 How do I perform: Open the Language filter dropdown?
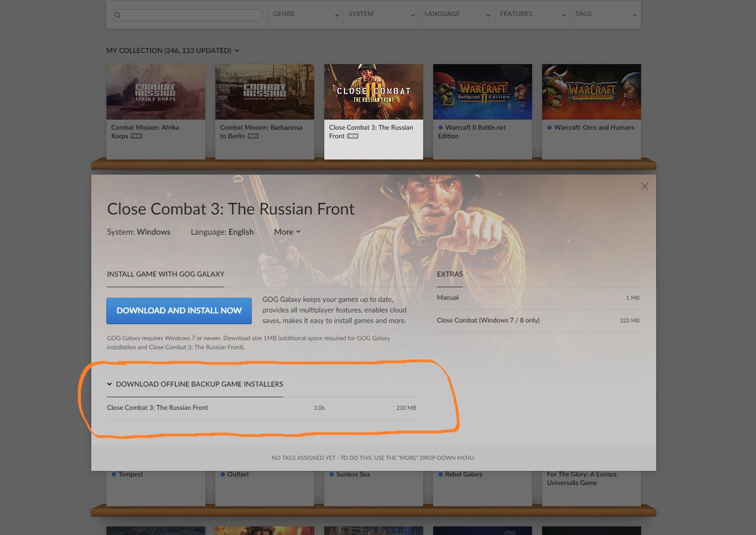coord(457,14)
